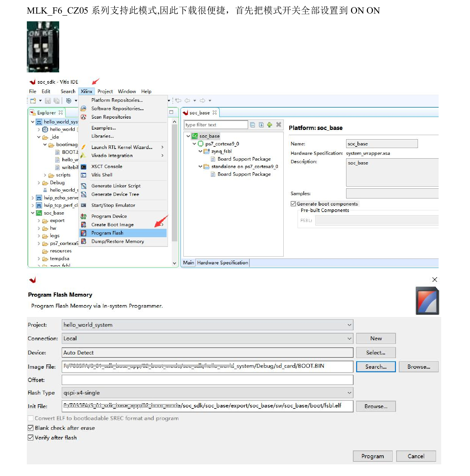The height and width of the screenshot is (476, 470).
Task: Collapse ps7_cortexa9_0 in platform tree
Action: click(x=194, y=144)
